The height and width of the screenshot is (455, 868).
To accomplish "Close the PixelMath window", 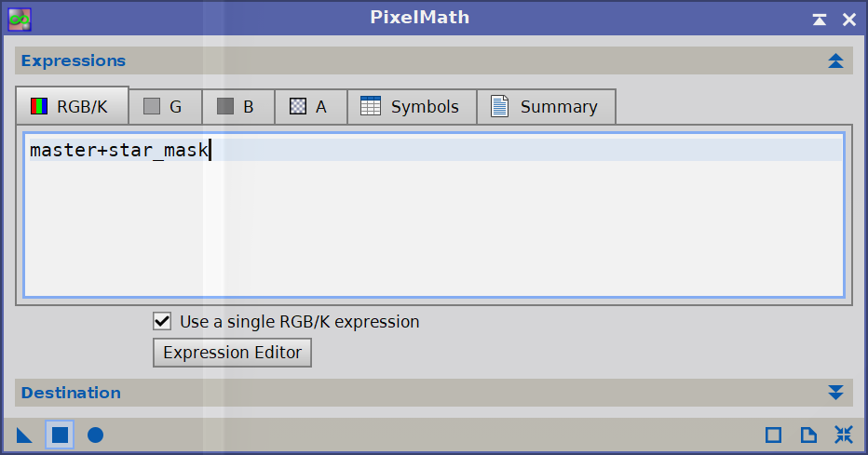I will (848, 19).
